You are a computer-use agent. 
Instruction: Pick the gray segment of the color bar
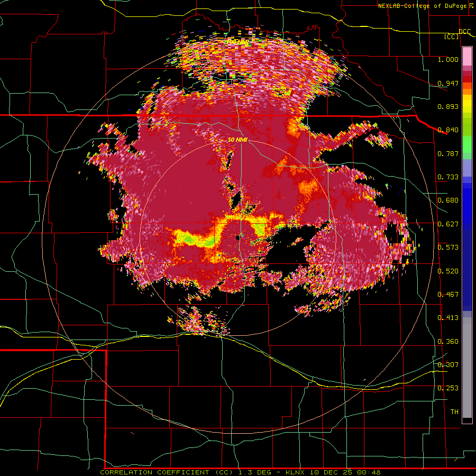(x=467, y=368)
